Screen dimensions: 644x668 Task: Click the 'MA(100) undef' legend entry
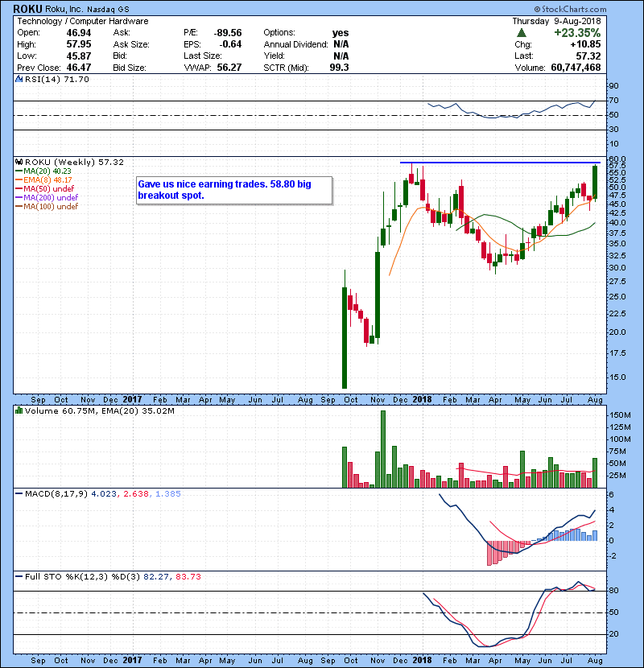tap(51, 206)
